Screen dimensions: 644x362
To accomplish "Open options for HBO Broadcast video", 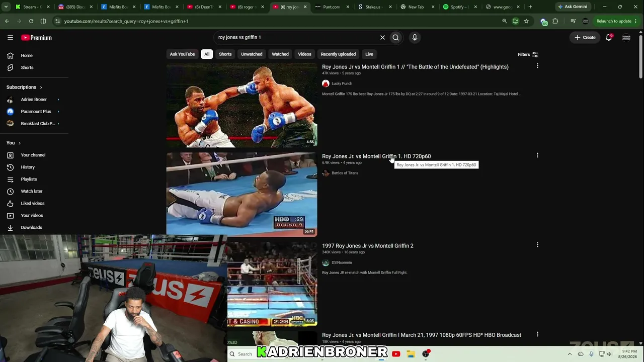I will point(537,334).
